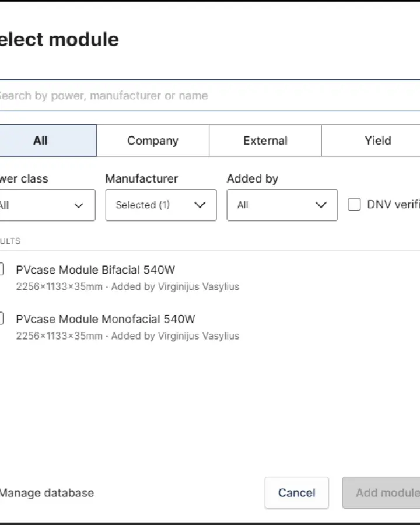Screen dimensions: 420x525
Task: Switch to the Company tab
Action: (153, 141)
